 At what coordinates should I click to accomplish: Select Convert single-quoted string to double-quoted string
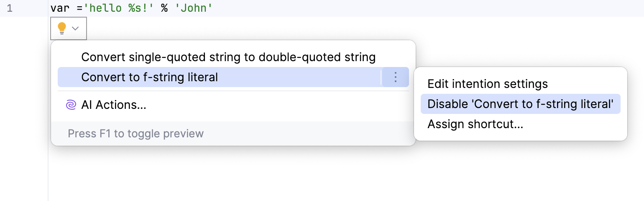click(x=228, y=57)
